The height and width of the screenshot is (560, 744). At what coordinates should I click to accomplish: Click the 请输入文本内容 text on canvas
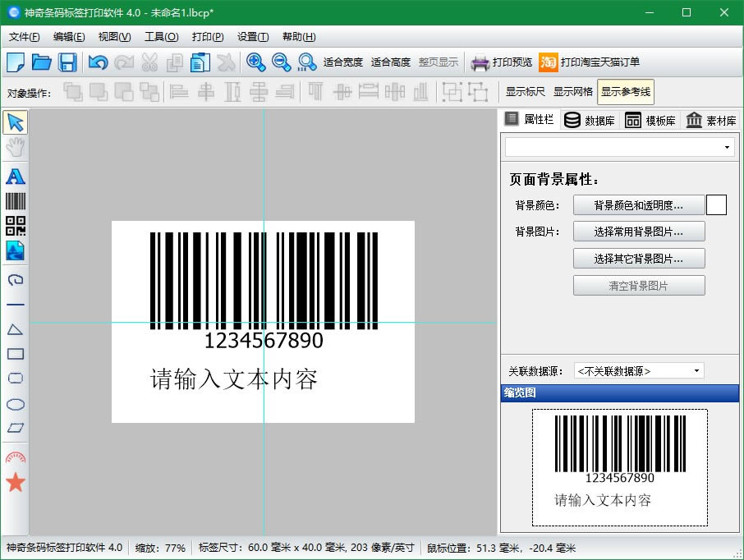pyautogui.click(x=233, y=379)
